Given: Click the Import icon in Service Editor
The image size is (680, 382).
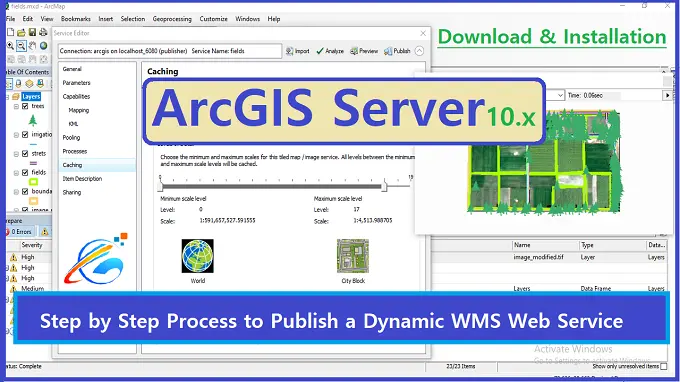Looking at the screenshot, I should coord(289,51).
